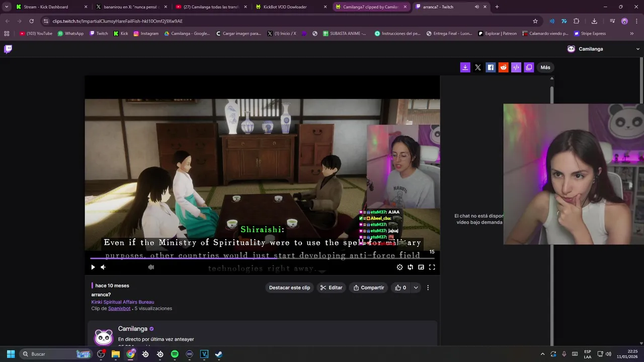Enable picture-in-picture mini player
644x362 pixels.
[x=421, y=267]
